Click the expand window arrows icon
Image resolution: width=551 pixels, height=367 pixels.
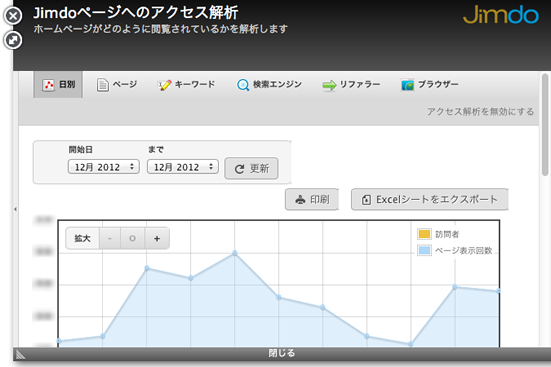[13, 40]
